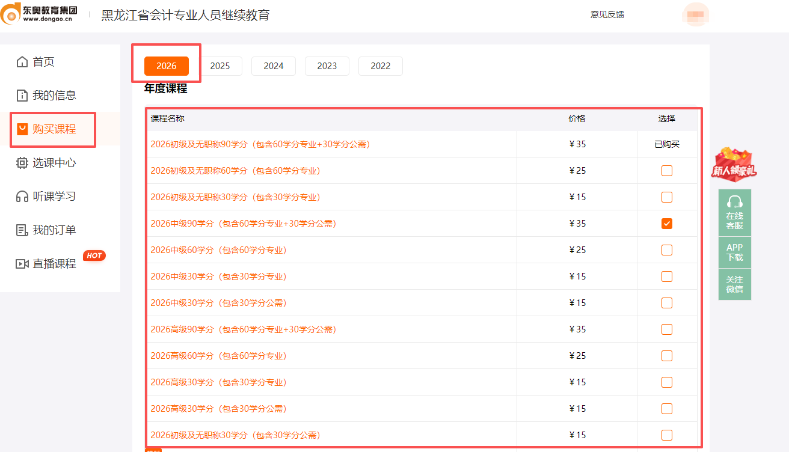Check 2026高级30学分 (专业) checkbox
The image size is (789, 452).
click(x=667, y=382)
